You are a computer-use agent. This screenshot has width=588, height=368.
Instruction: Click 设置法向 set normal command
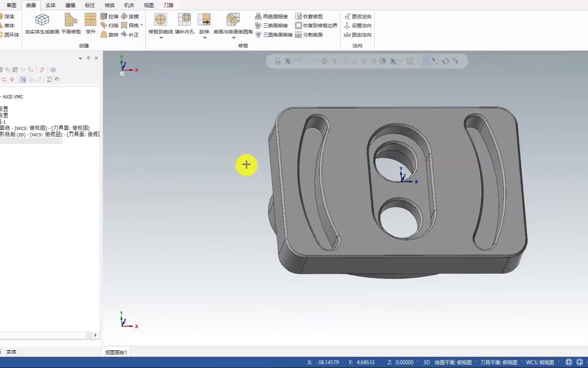click(358, 26)
